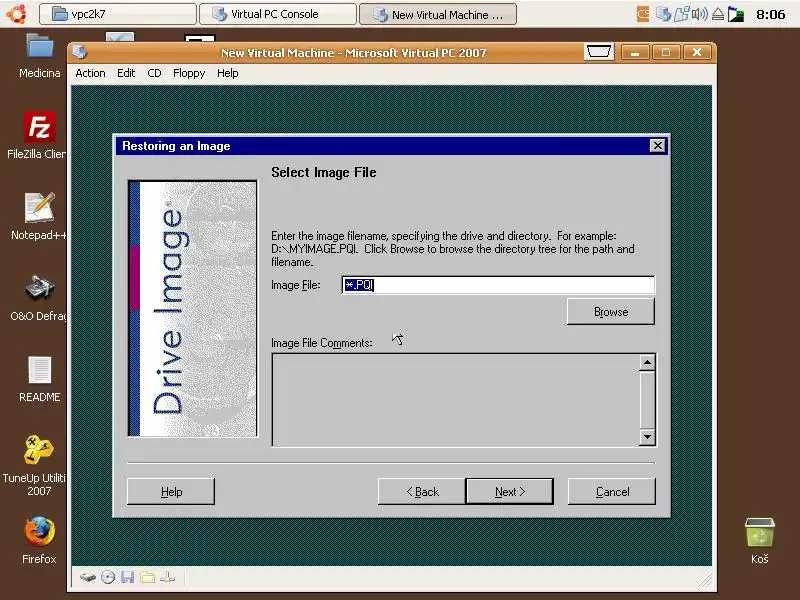The height and width of the screenshot is (600, 800).
Task: Click the keyboard tray button in title bar
Action: (598, 52)
